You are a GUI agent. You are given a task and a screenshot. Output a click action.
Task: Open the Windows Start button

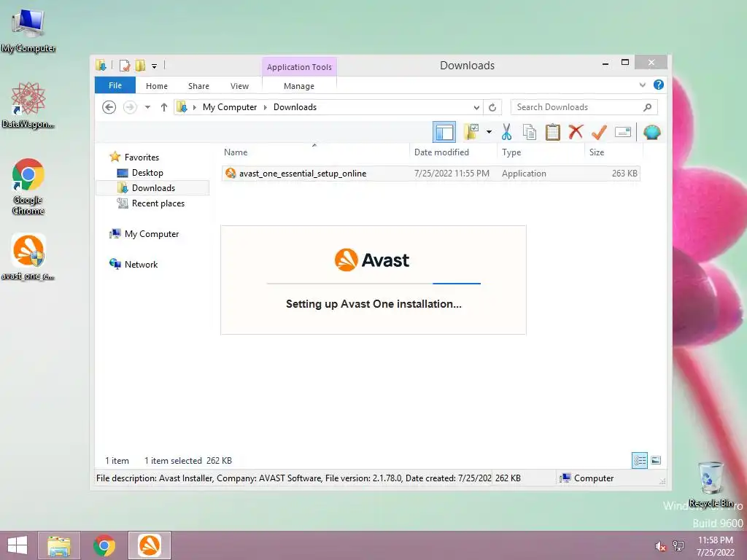click(x=18, y=545)
